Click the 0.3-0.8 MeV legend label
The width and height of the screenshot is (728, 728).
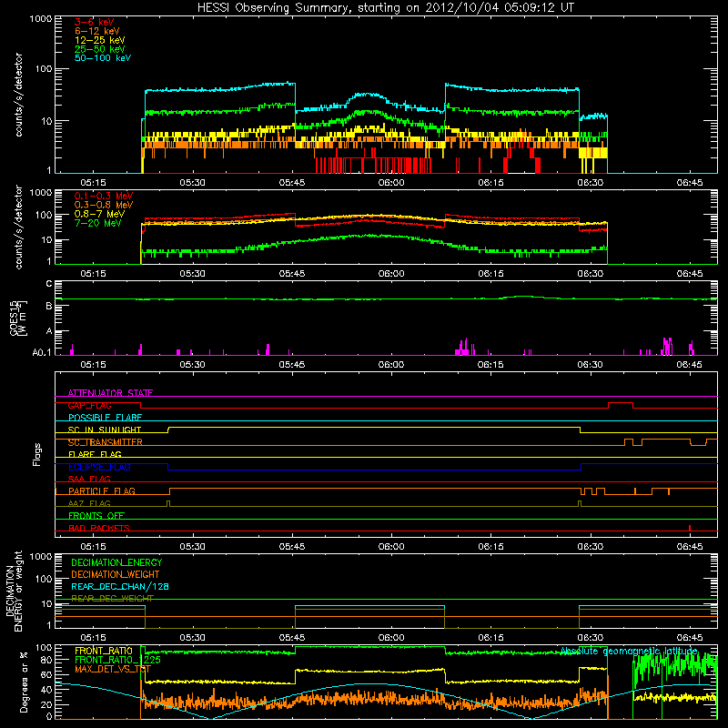[x=104, y=205]
